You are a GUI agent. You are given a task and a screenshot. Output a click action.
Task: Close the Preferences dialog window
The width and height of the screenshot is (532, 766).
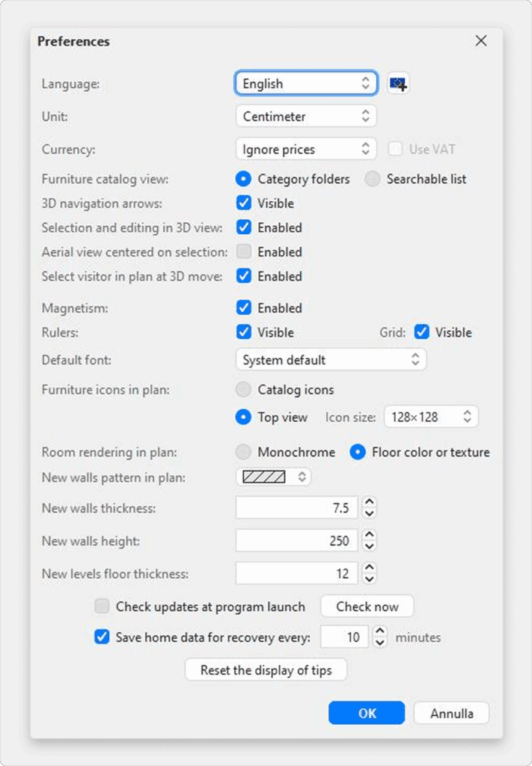tap(481, 41)
